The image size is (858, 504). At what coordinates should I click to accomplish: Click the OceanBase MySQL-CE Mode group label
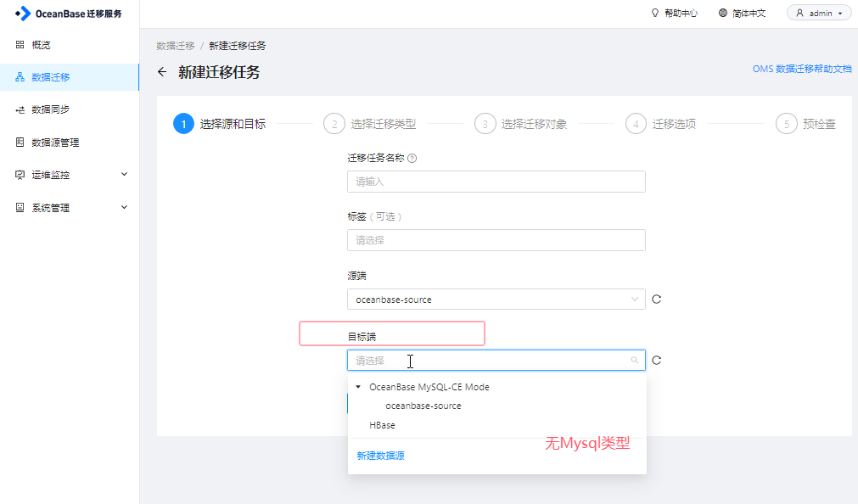(x=429, y=387)
